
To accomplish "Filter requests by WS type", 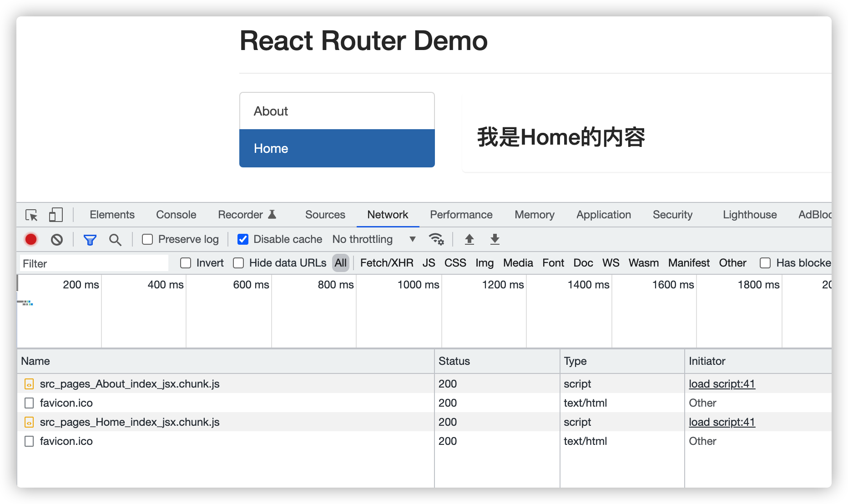I will 611,263.
